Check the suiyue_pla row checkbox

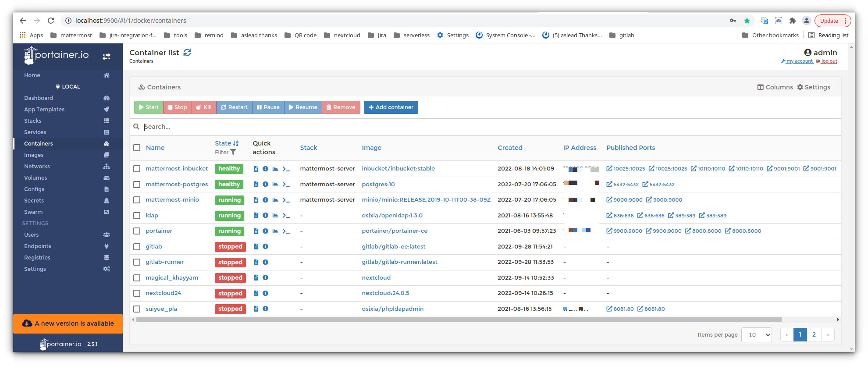point(137,309)
